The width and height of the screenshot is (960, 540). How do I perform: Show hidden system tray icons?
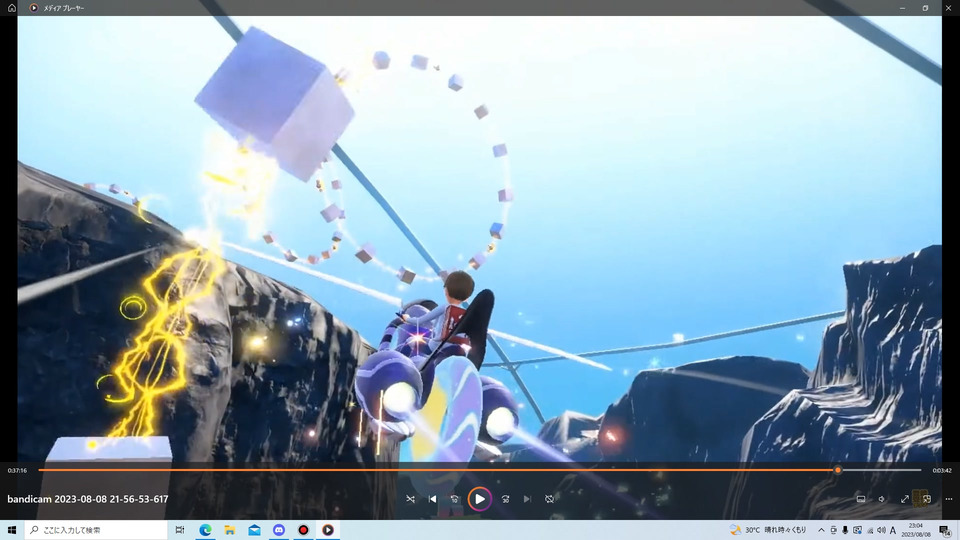(821, 530)
